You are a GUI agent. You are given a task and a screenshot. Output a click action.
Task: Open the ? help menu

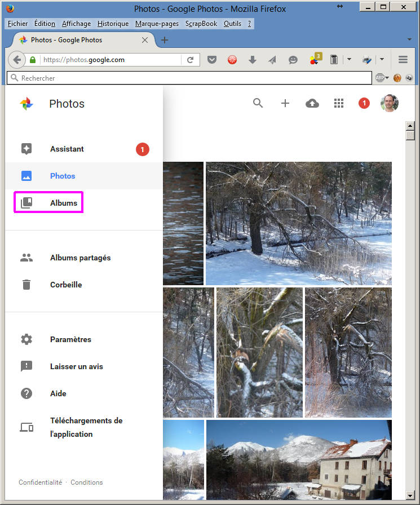point(250,24)
